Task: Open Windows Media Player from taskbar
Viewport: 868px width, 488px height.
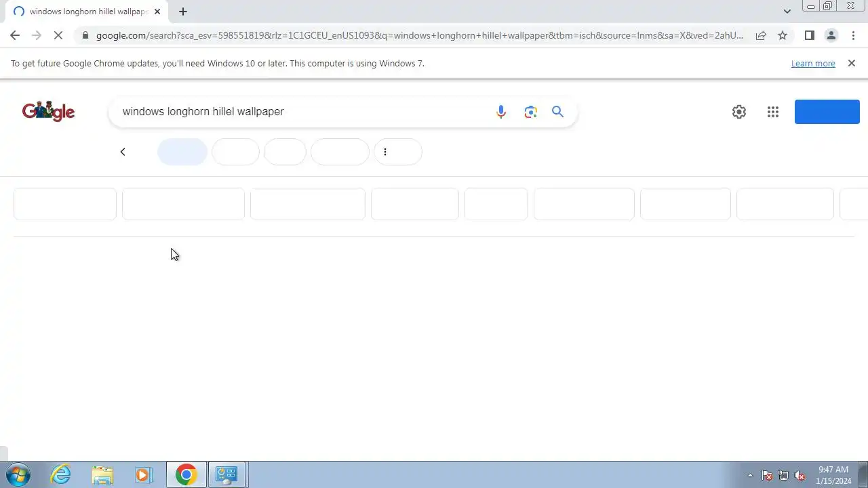Action: [x=143, y=474]
